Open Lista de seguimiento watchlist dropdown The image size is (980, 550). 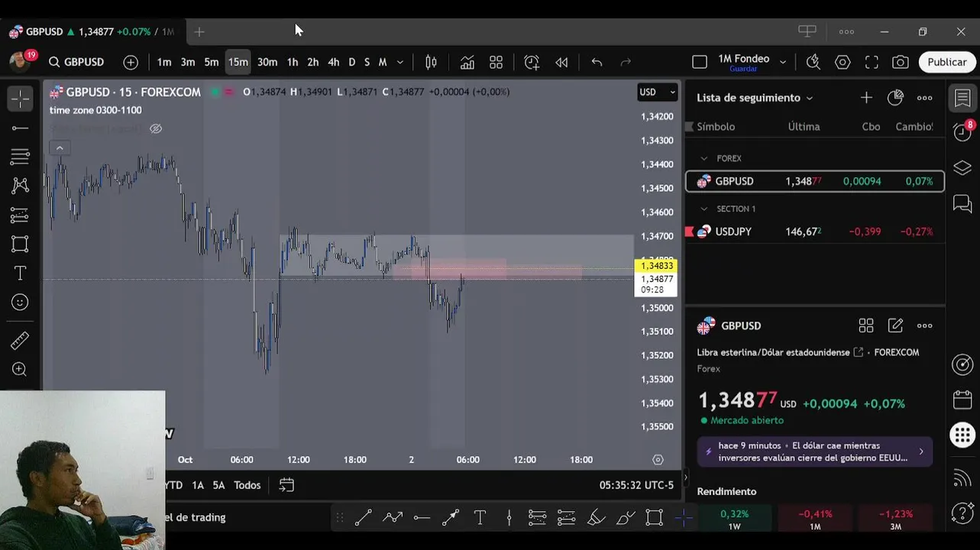(755, 98)
